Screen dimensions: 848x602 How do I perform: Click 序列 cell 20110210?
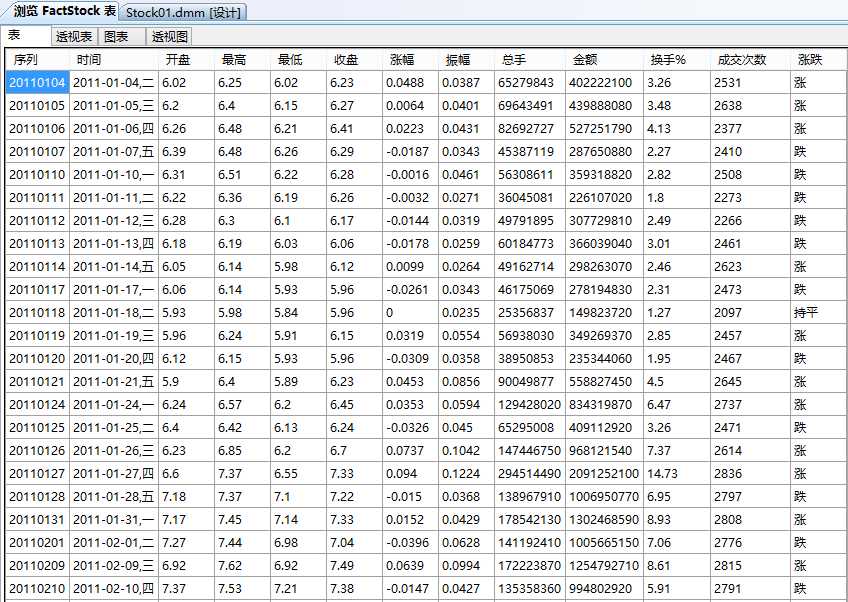tap(38, 588)
